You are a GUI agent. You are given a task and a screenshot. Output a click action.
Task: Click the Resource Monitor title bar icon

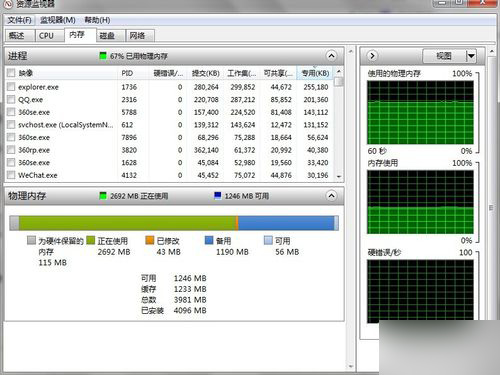click(7, 4)
